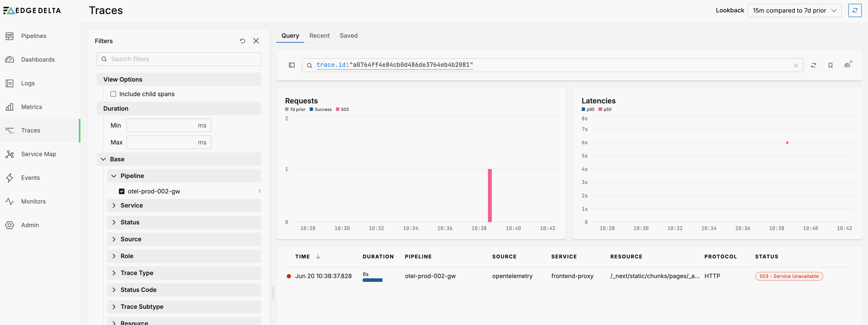Go to Logs via its sidebar icon

[x=9, y=83]
